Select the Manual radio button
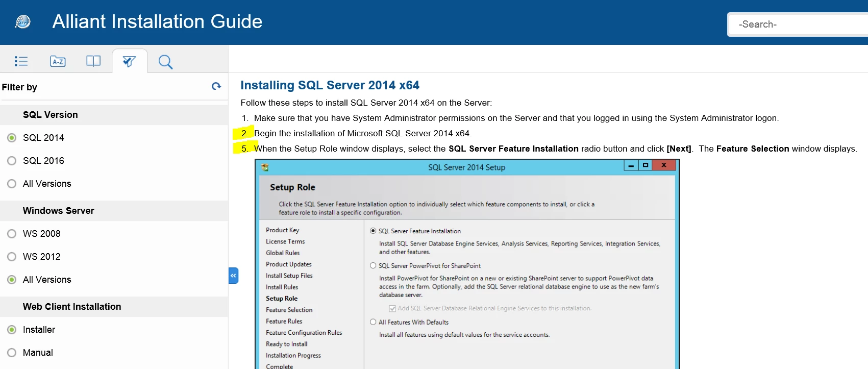Screen dimensions: 868x369 point(12,353)
